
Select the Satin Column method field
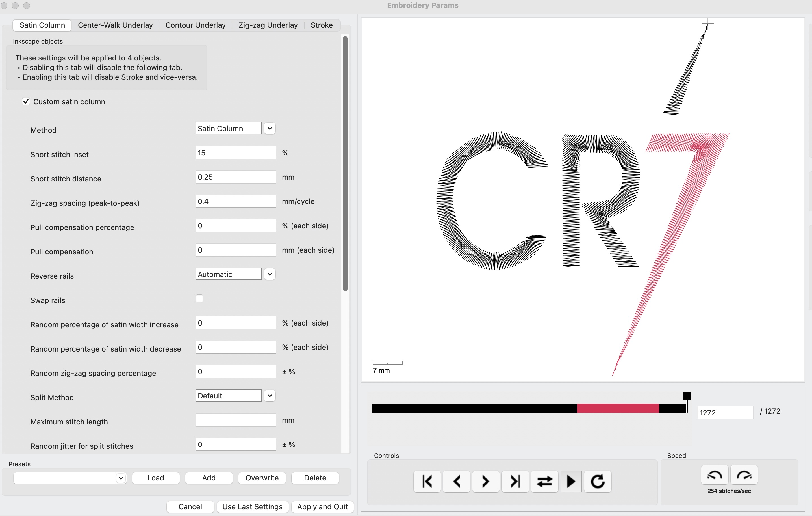[228, 129]
